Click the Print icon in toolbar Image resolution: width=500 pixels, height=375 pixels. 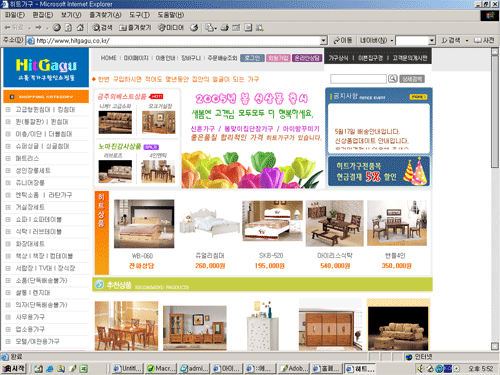click(x=225, y=28)
